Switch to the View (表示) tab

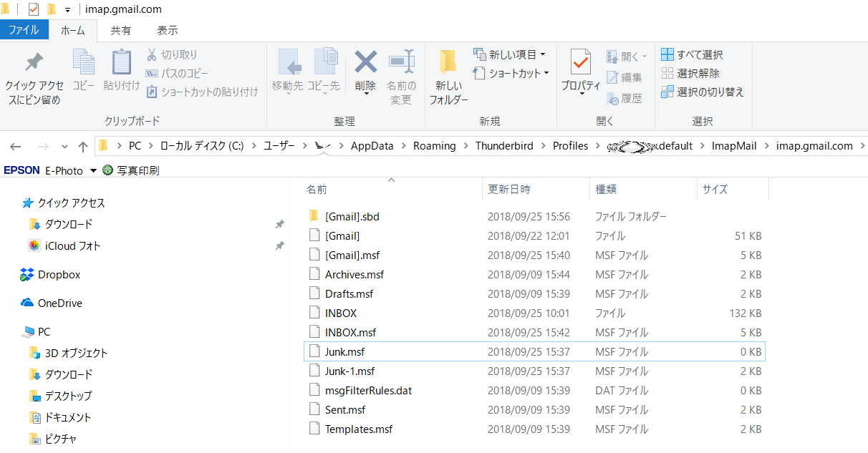click(x=168, y=30)
